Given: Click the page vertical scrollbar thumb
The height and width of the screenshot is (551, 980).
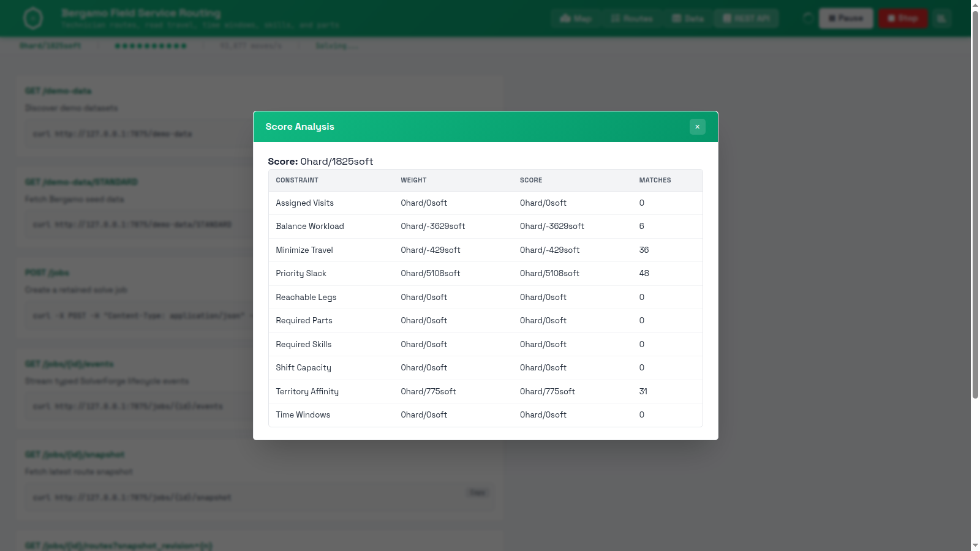Looking at the screenshot, I should pos(975,203).
